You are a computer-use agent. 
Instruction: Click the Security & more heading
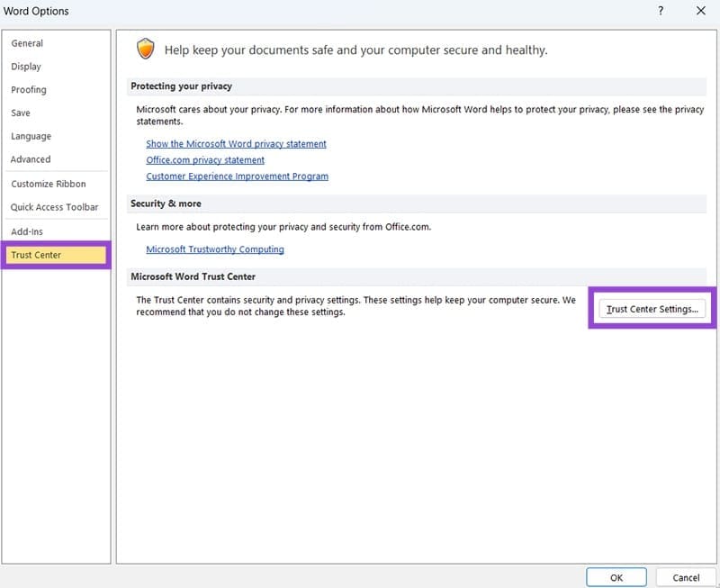tap(166, 204)
